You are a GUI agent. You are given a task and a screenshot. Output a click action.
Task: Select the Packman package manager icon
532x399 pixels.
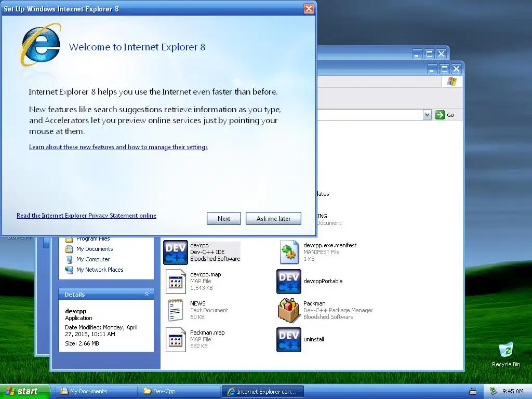tap(289, 310)
